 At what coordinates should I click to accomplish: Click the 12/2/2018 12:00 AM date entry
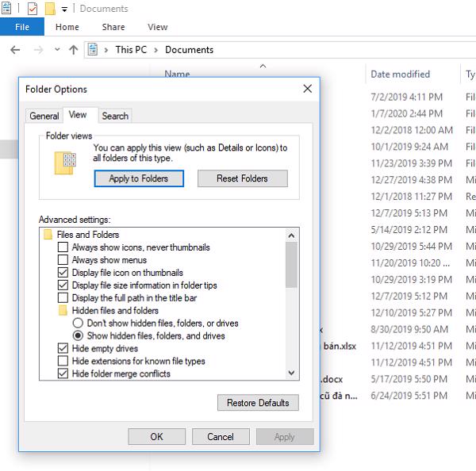[x=412, y=130]
